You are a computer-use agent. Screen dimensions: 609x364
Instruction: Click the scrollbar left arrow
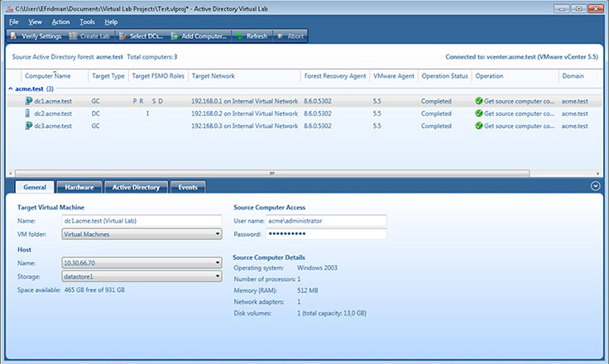click(10, 173)
